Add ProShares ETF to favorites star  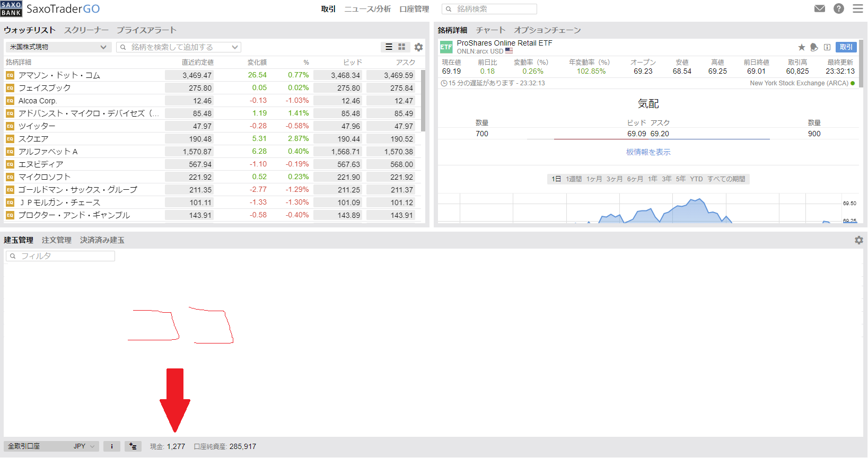[x=802, y=47]
